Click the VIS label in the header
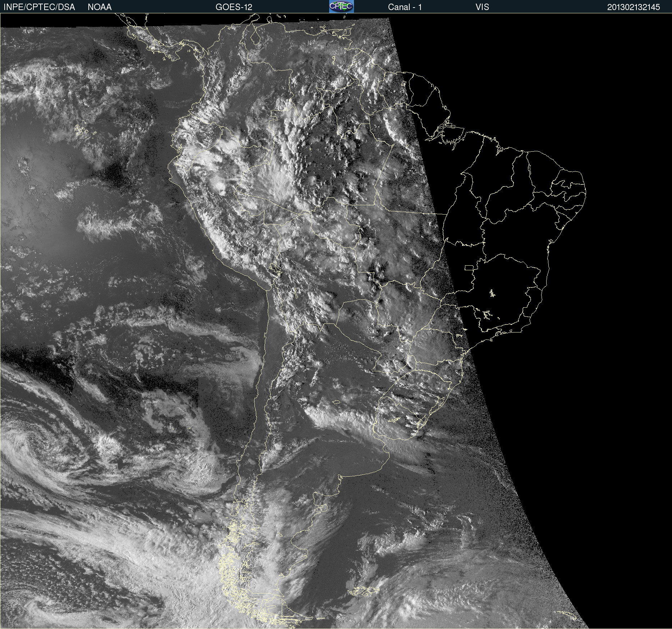 point(482,7)
